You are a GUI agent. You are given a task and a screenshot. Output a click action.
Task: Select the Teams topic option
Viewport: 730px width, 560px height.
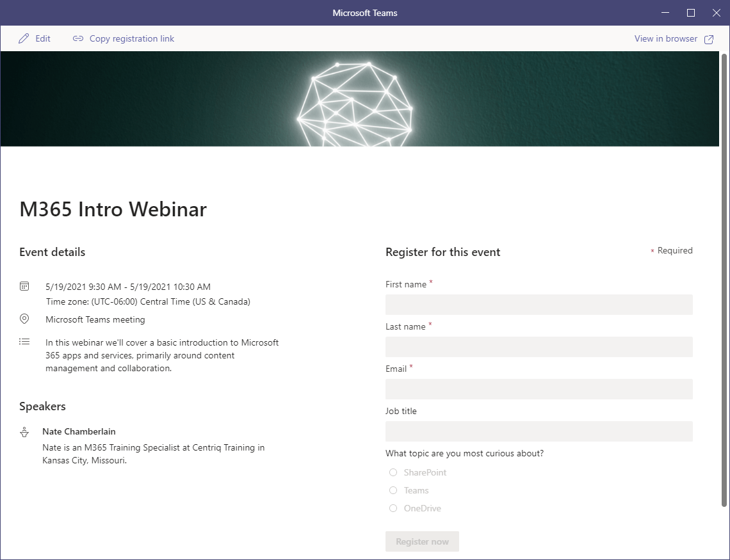(x=393, y=490)
